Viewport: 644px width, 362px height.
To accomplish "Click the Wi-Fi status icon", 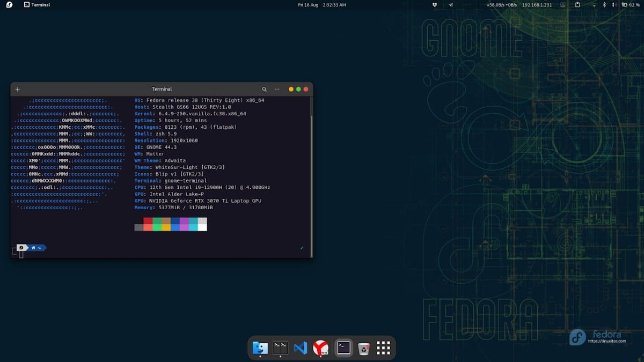I will [x=594, y=5].
